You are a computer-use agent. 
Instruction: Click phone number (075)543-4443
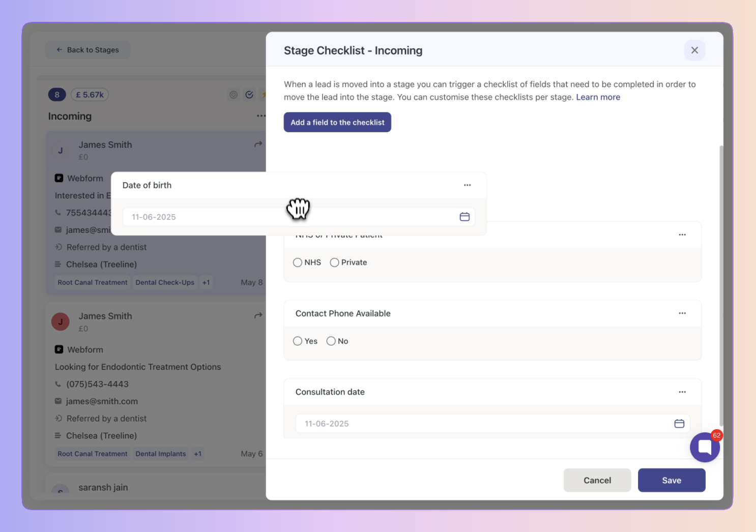coord(97,384)
